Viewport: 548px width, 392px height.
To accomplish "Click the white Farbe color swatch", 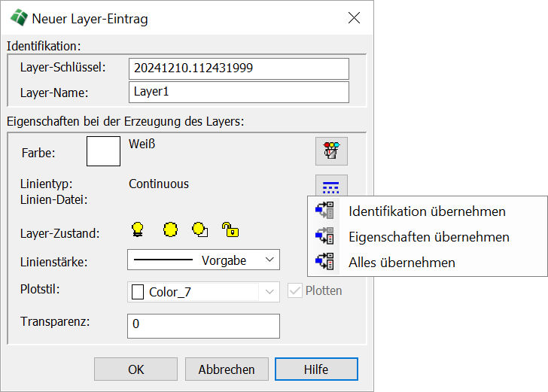I will (x=104, y=151).
